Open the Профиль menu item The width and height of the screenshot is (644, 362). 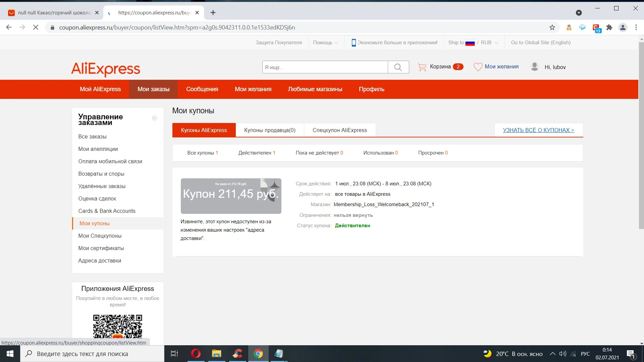coord(372,89)
